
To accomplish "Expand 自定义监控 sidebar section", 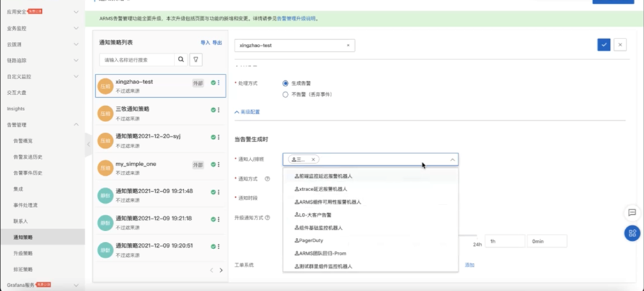I will [76, 77].
